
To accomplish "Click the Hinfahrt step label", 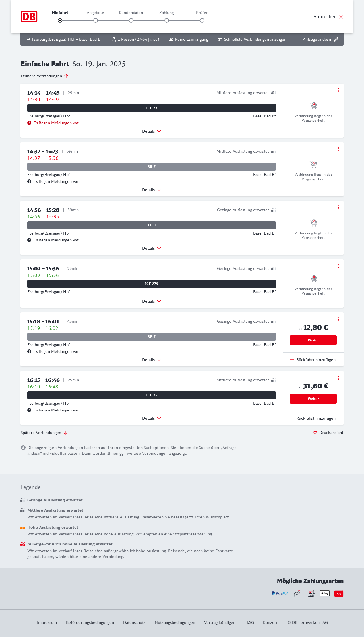I will (60, 13).
